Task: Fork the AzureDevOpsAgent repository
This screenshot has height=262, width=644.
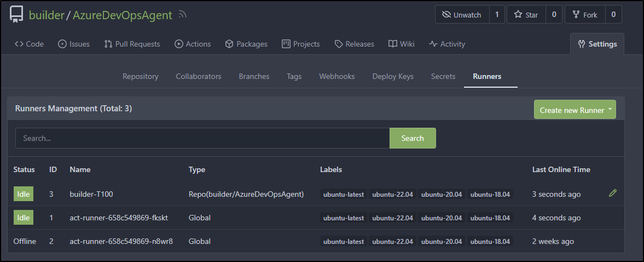Action: point(585,14)
